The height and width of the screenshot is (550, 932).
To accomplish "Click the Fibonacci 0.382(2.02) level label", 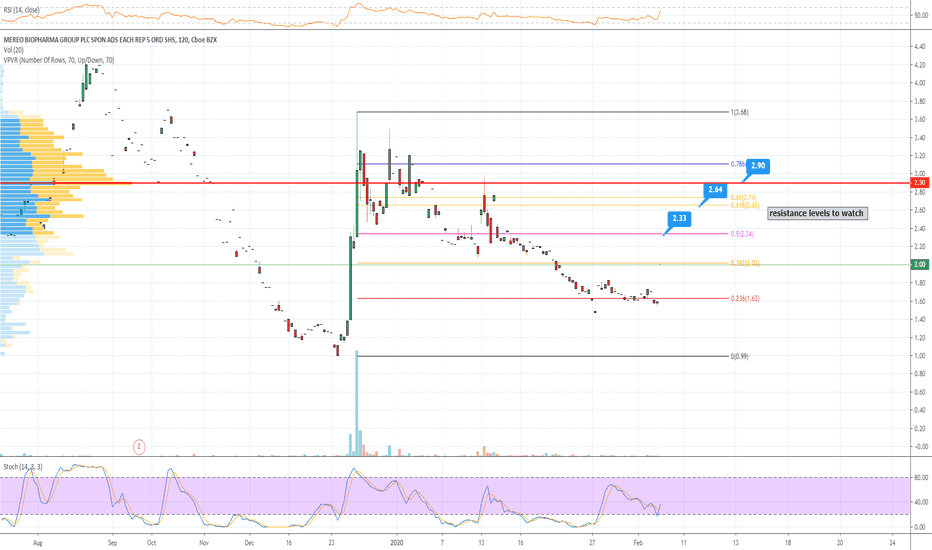I will [x=745, y=263].
